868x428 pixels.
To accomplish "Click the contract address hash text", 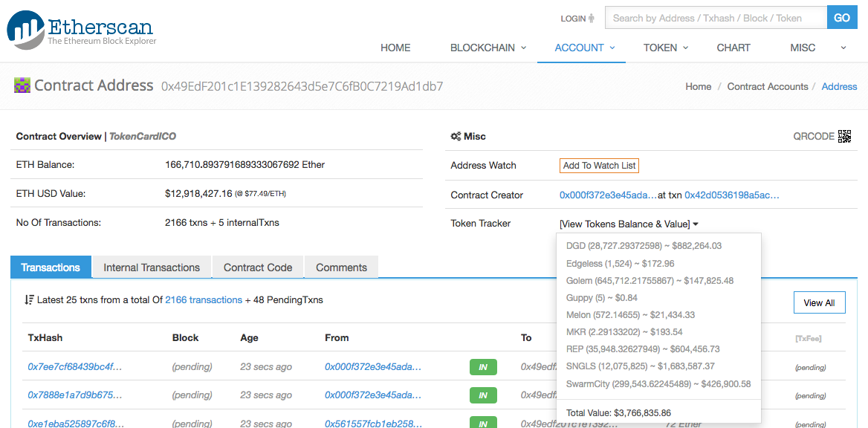I will (x=302, y=86).
